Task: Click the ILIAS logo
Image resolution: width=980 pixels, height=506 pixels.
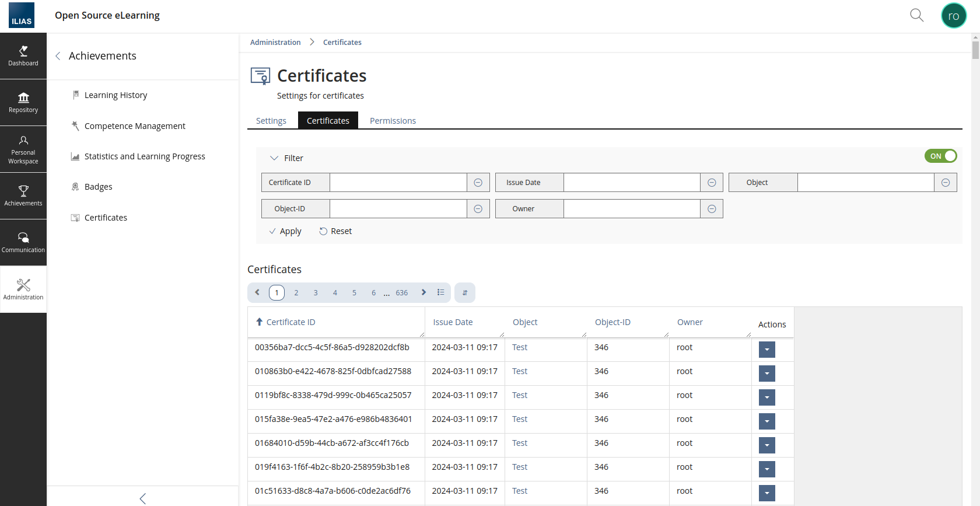Action: [x=22, y=16]
